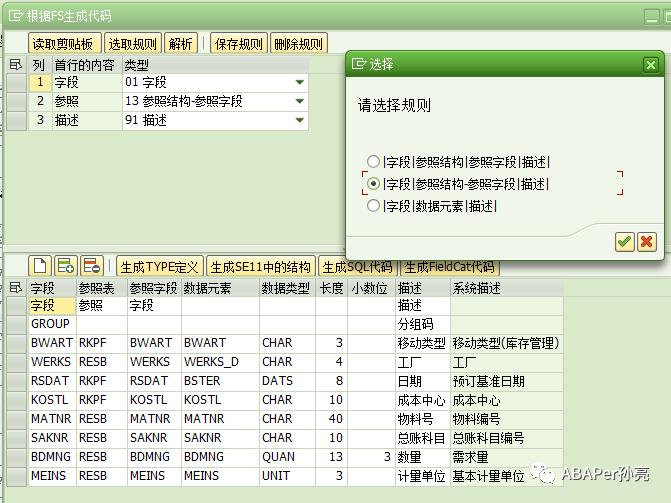Click SAKNR field cell in first column
This screenshot has width=671, height=503.
pos(53,438)
